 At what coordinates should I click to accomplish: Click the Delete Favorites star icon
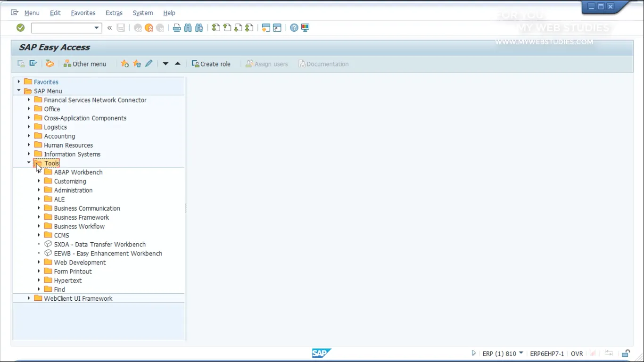137,64
